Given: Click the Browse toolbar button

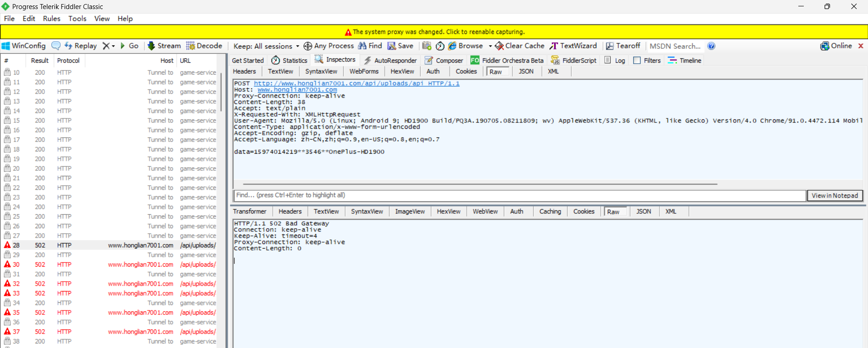Looking at the screenshot, I should coord(465,46).
